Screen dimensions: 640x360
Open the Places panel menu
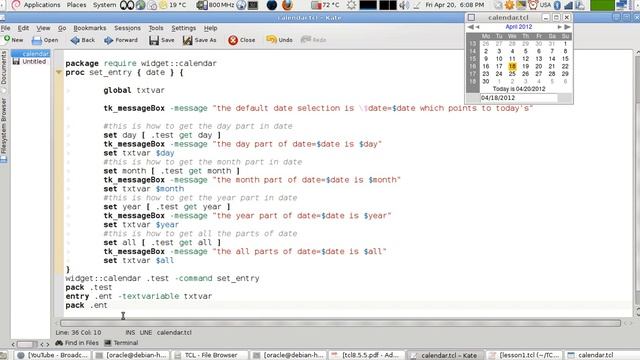coord(76,5)
